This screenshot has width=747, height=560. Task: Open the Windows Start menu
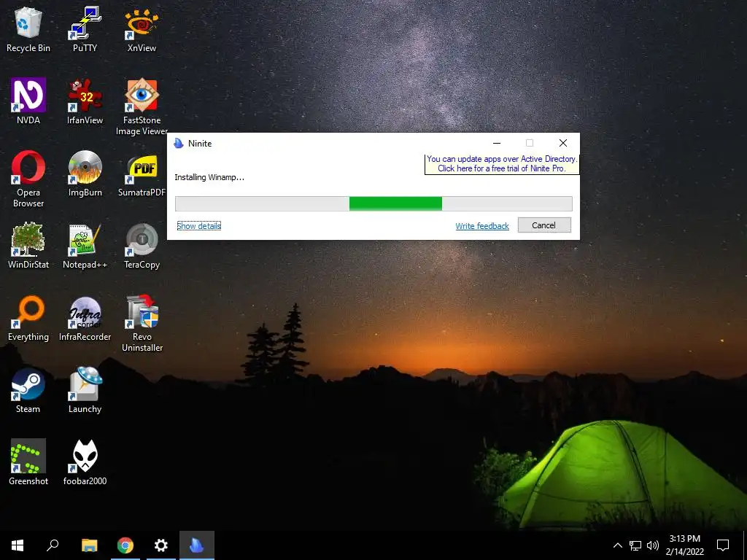point(18,545)
